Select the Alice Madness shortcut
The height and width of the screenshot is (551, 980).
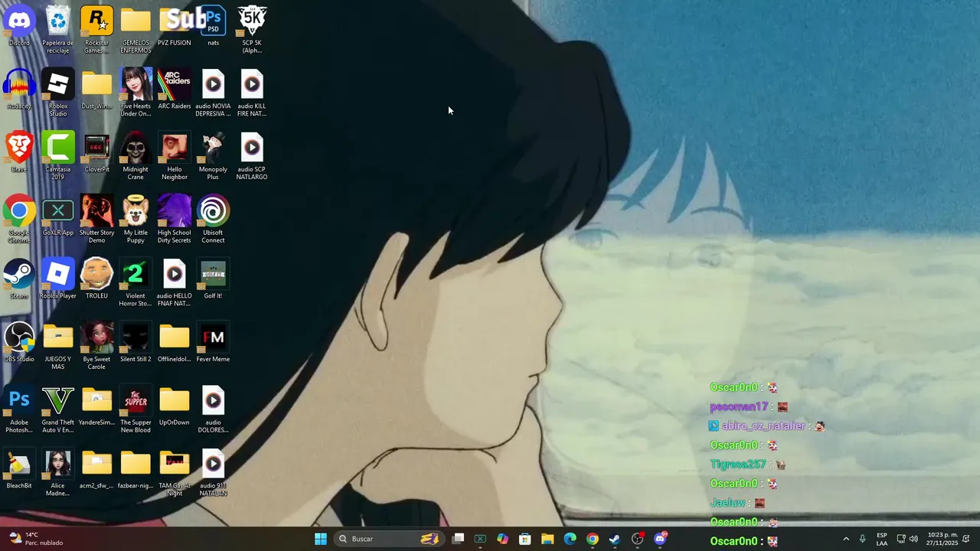(x=58, y=473)
